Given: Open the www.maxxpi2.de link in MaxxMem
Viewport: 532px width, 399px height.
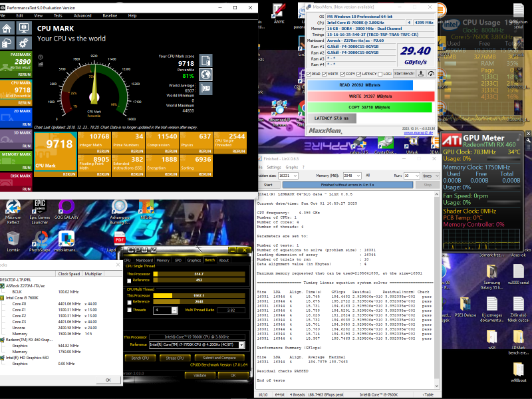Looking at the screenshot, I should click(419, 132).
